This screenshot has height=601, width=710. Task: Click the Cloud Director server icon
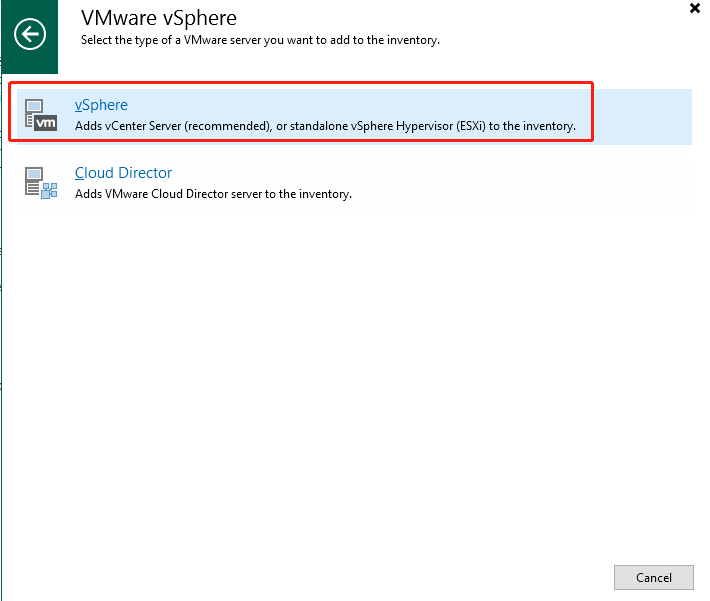point(41,183)
